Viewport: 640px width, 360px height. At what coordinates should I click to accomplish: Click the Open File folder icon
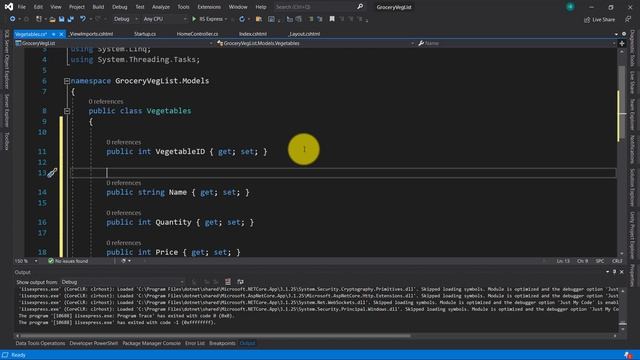coord(52,19)
